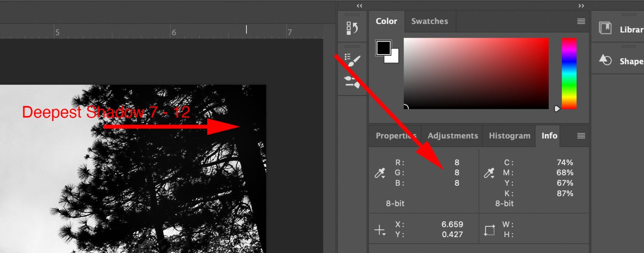Open the Properties panel
Image resolution: width=644 pixels, height=253 pixels.
396,136
